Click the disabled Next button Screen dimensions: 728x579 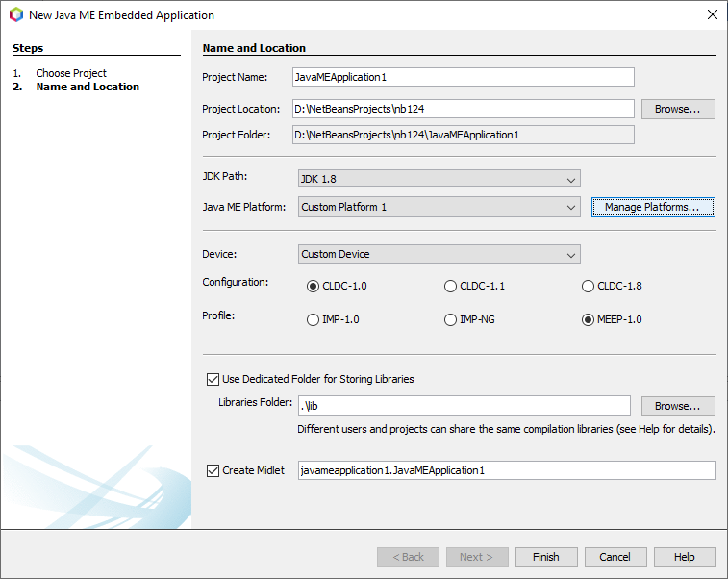coord(477,557)
